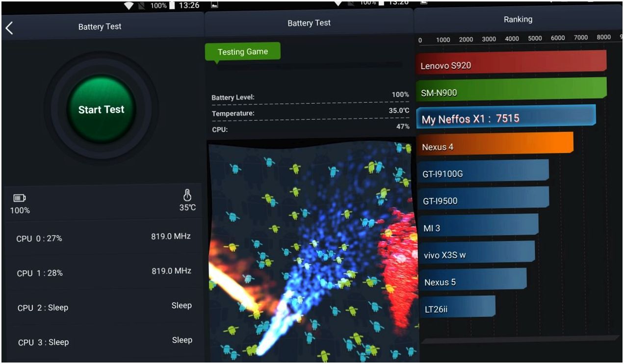Tap the battery level icon
The width and height of the screenshot is (624, 364).
point(19,198)
